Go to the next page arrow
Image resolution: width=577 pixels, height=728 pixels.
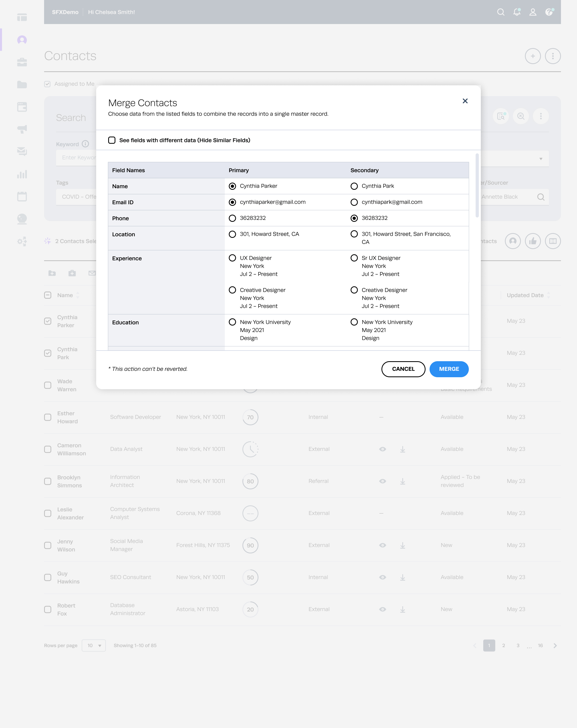pyautogui.click(x=555, y=645)
